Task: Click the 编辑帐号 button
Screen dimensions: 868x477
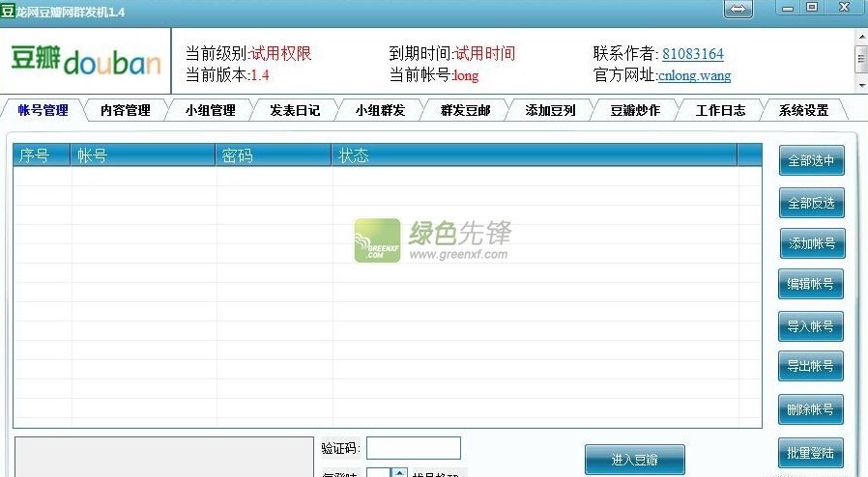Action: (810, 284)
